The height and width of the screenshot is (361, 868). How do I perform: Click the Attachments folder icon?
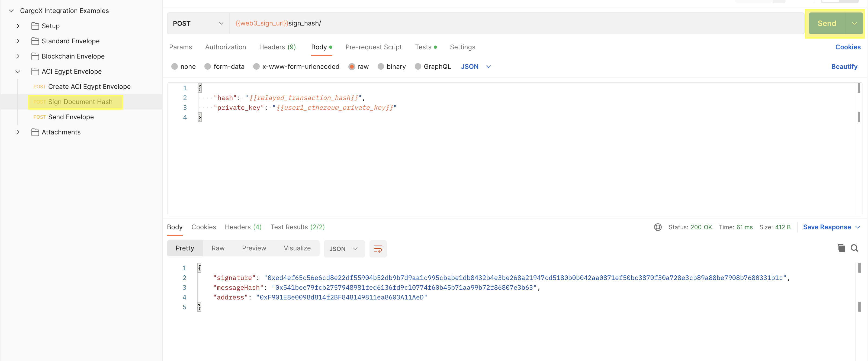click(x=35, y=132)
